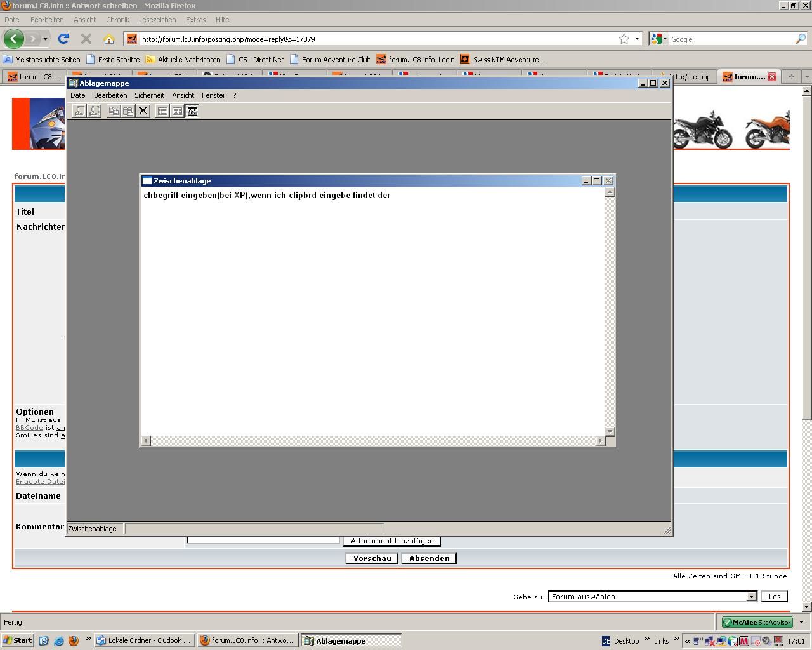Click the Delete X icon in Ablagemappe toolbar
Screen dimensions: 812x650
pyautogui.click(x=143, y=111)
